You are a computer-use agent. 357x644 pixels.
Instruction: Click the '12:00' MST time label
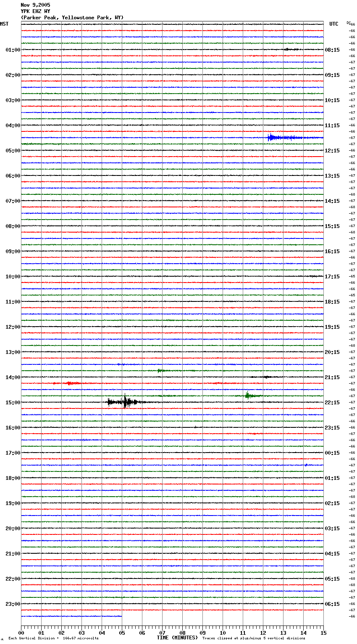click(x=13, y=327)
